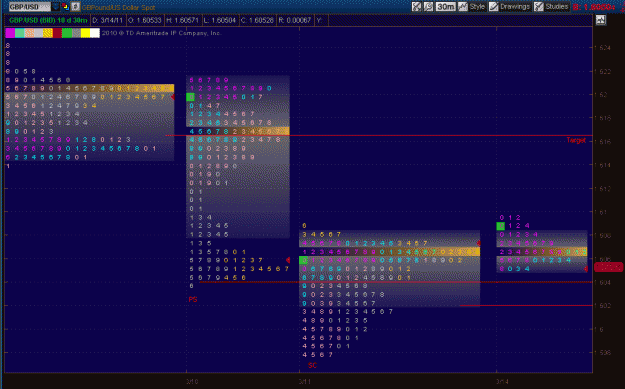This screenshot has height=389, width=625.
Task: Click the low value L: 1.60504
Action: click(219, 20)
